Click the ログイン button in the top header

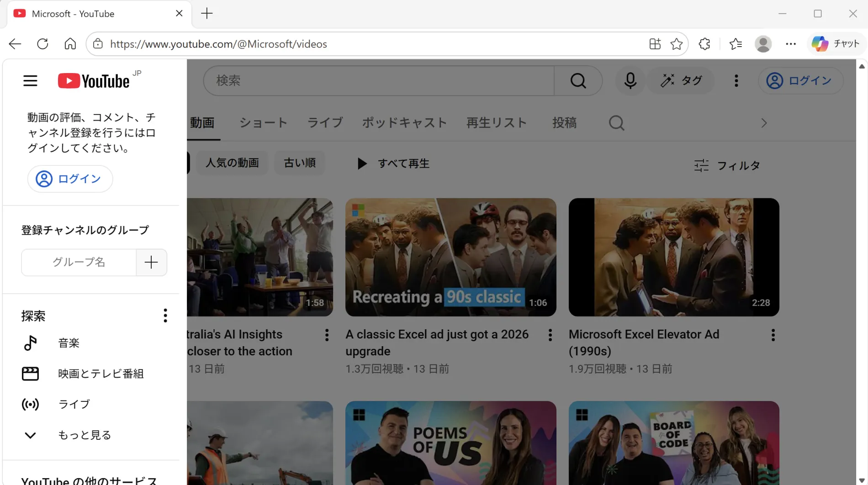[800, 81]
